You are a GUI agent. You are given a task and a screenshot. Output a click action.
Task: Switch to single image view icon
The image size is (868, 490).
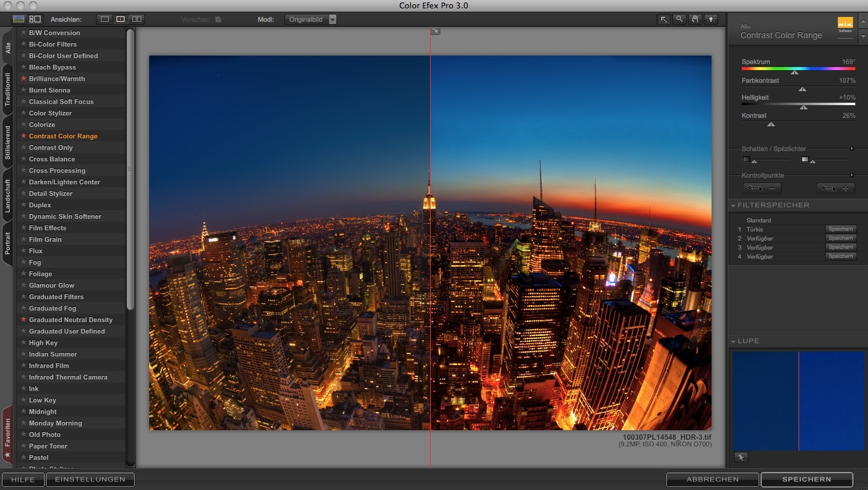pyautogui.click(x=103, y=19)
